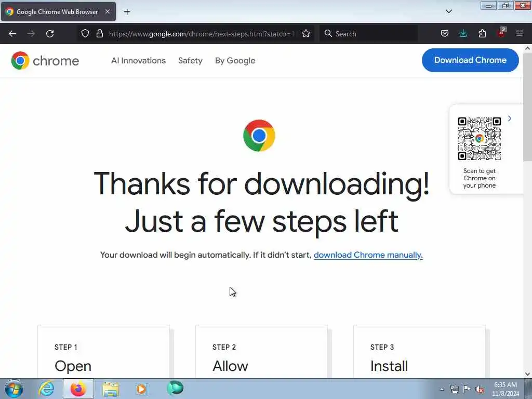This screenshot has height=399, width=532.
Task: Open the Pocket save icon
Action: coord(445,34)
